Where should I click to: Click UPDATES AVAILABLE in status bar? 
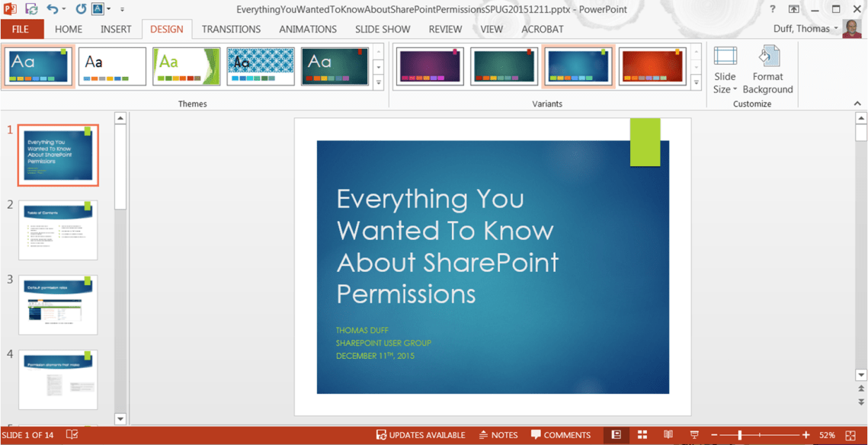pyautogui.click(x=421, y=434)
